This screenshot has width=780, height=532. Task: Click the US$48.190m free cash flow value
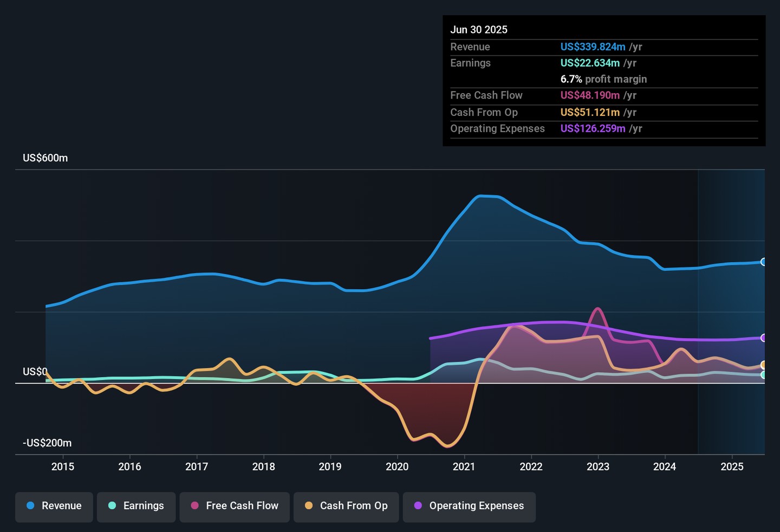coord(590,95)
